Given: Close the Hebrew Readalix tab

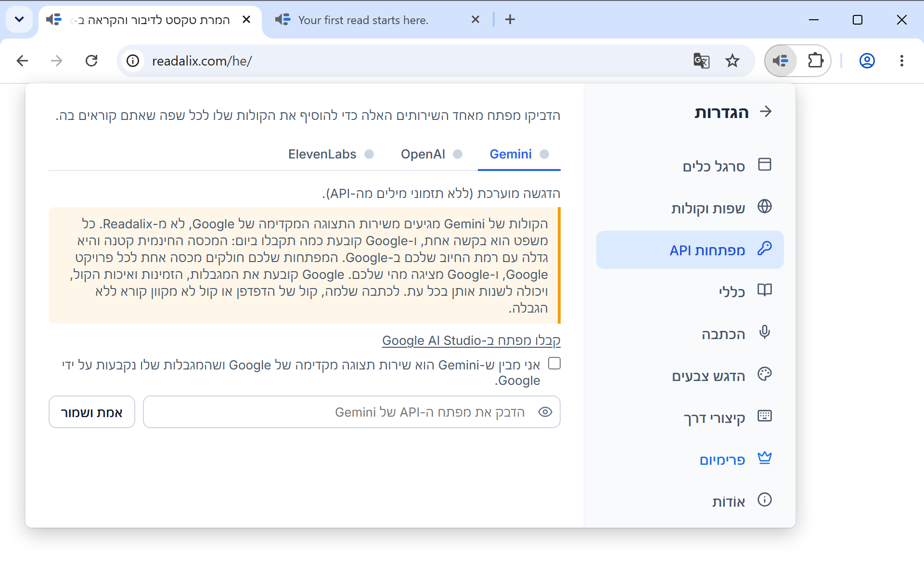Looking at the screenshot, I should pos(246,19).
